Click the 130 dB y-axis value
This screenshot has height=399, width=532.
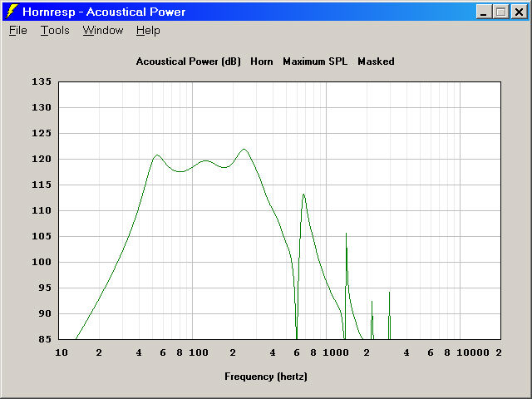pyautogui.click(x=42, y=107)
